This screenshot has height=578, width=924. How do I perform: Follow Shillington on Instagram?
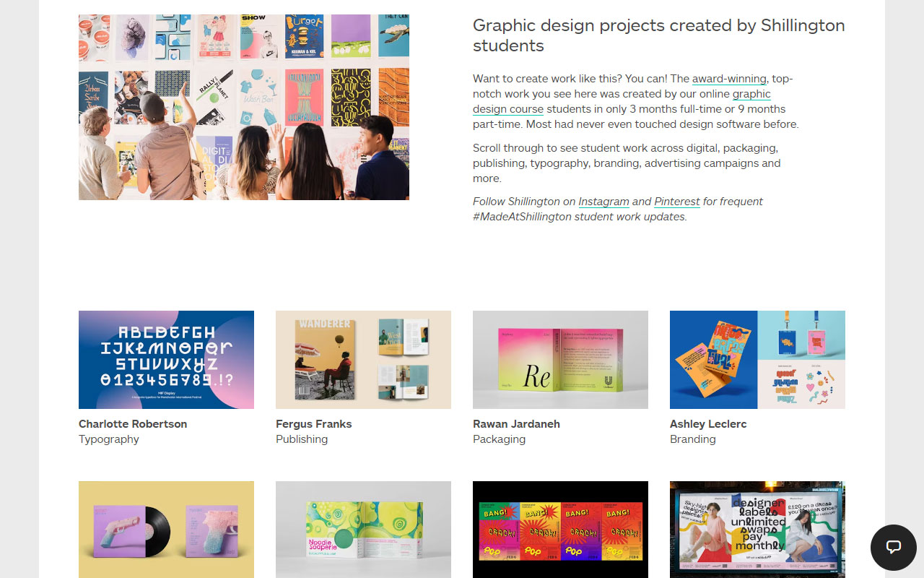(x=603, y=202)
